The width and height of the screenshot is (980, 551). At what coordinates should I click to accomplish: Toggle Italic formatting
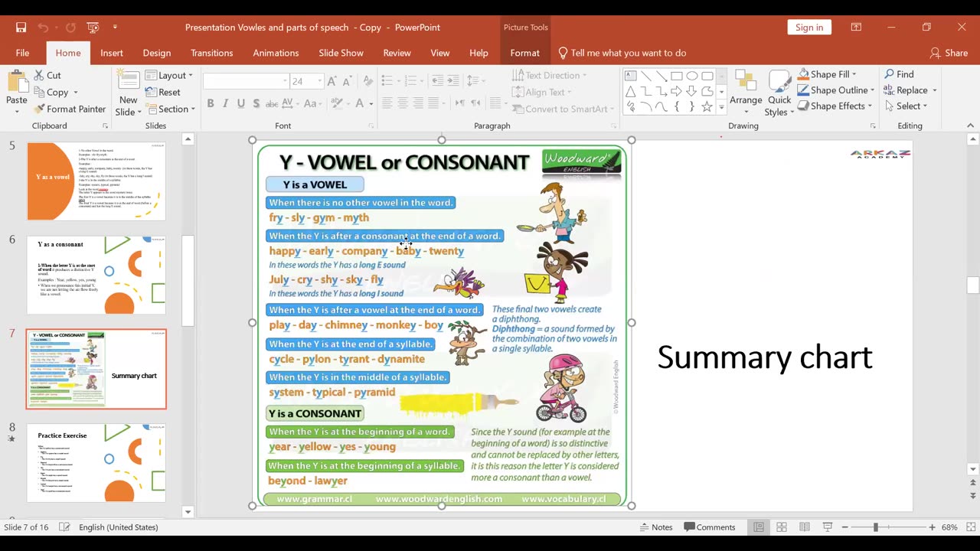226,103
